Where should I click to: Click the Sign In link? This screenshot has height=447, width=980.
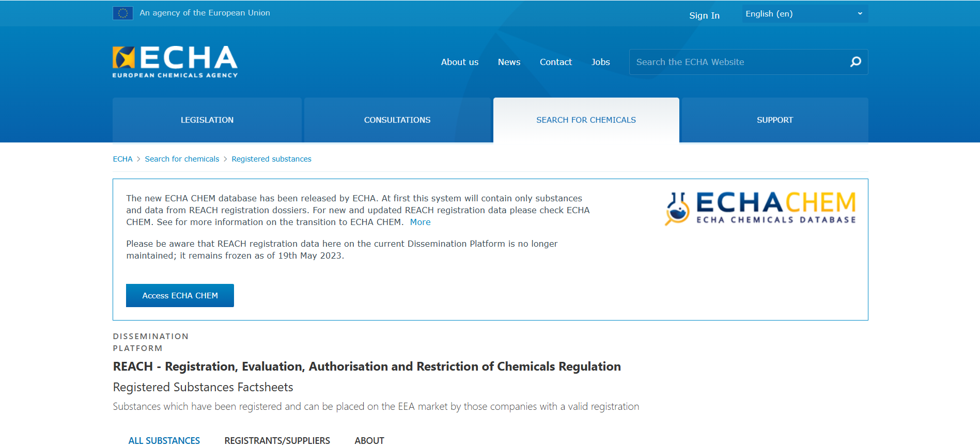tap(704, 15)
